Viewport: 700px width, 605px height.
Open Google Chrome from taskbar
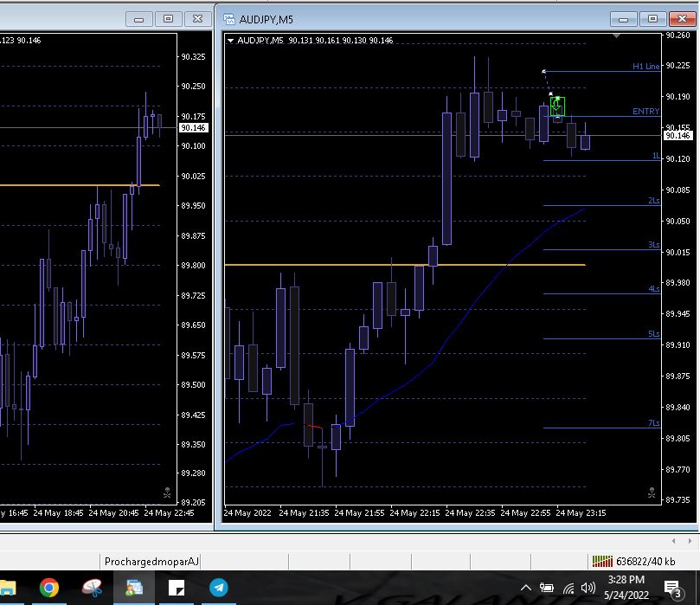(x=49, y=587)
